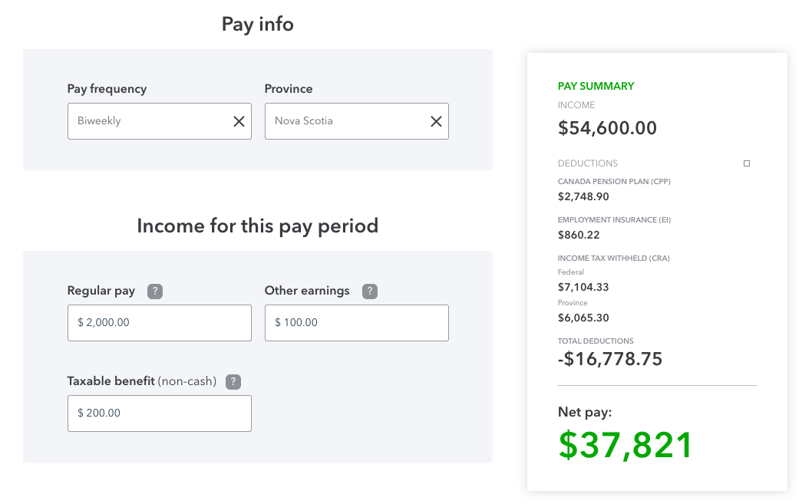The width and height of the screenshot is (812, 504).
Task: Focus the Other earnings input field
Action: click(x=356, y=323)
